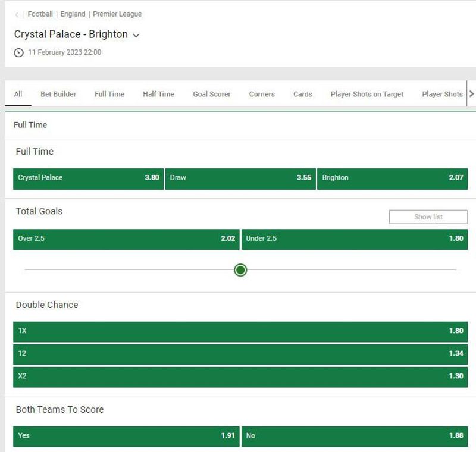Viewport: 476px width, 452px height.
Task: Bet on Brighton at 2.07
Action: [392, 179]
